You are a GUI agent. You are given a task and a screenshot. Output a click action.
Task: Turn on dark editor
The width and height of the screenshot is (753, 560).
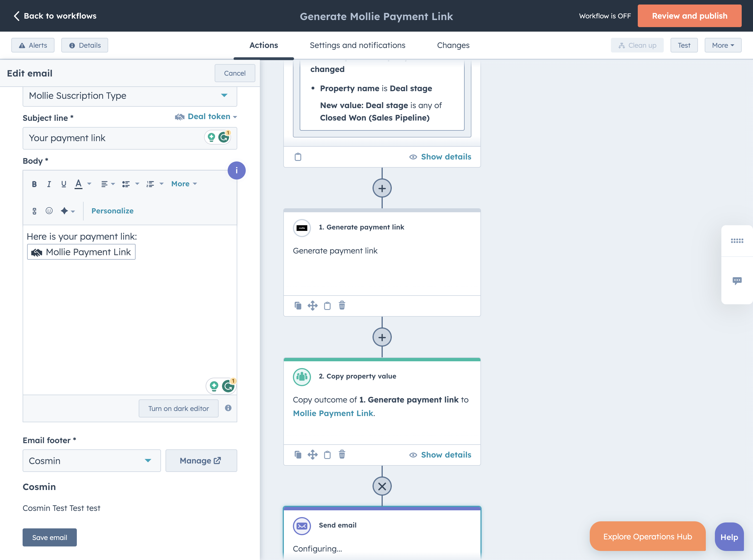pos(179,408)
